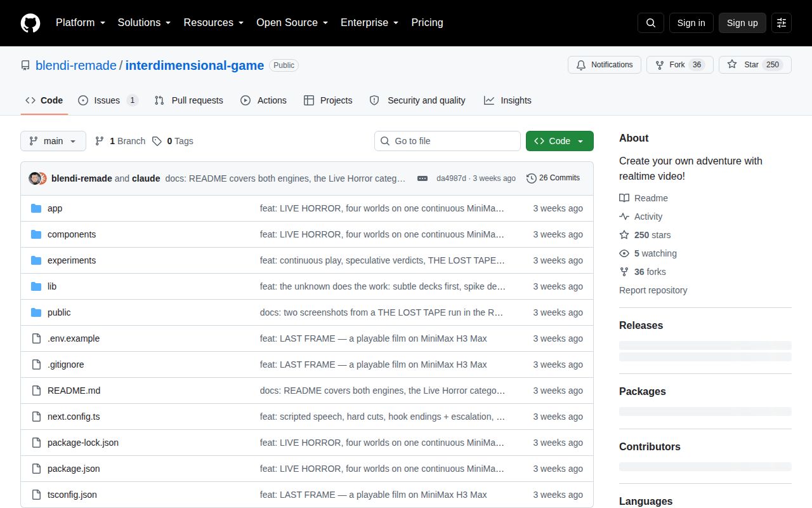Click the book icon beside Readme
Screen dimensions: 812x508
[624, 198]
